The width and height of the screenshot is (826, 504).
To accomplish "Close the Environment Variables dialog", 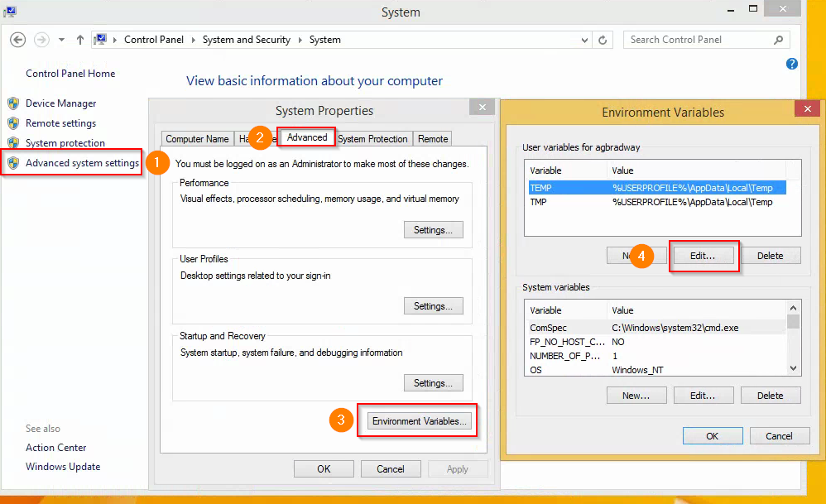I will click(x=807, y=109).
